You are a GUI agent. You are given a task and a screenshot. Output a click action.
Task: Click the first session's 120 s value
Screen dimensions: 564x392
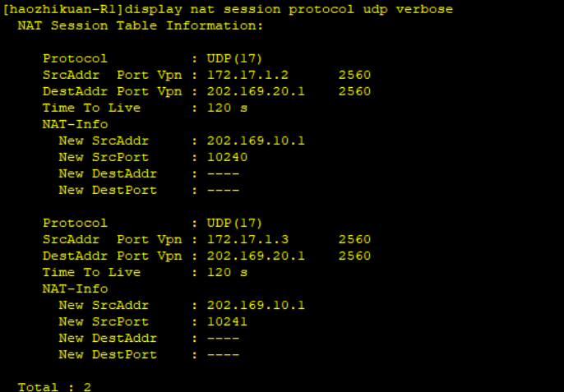tap(227, 108)
